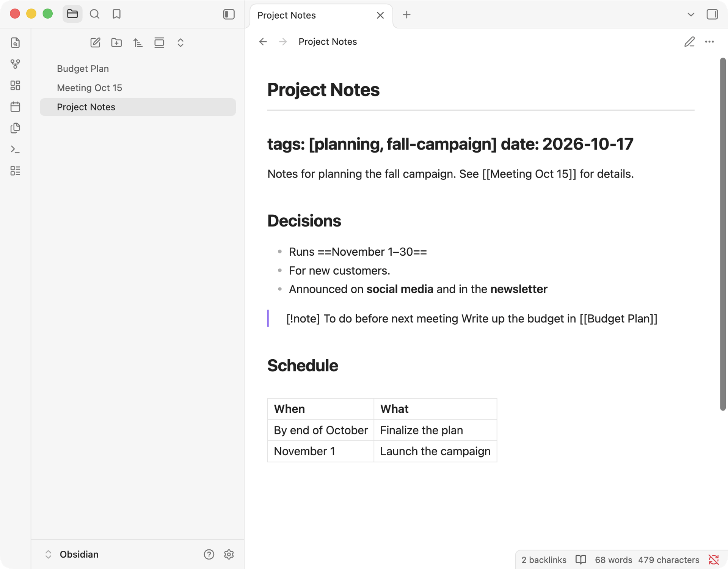
Task: Open the tab list dropdown
Action: (x=690, y=14)
